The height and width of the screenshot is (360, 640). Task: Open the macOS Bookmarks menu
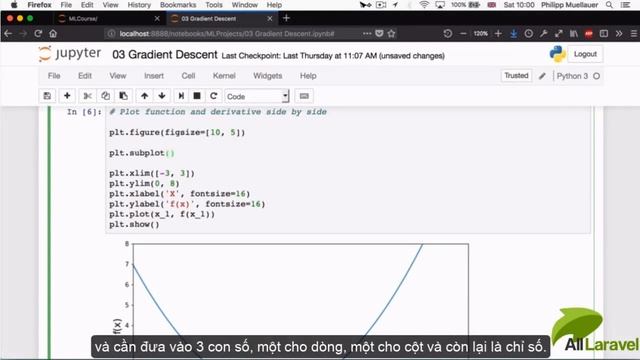tap(178, 5)
